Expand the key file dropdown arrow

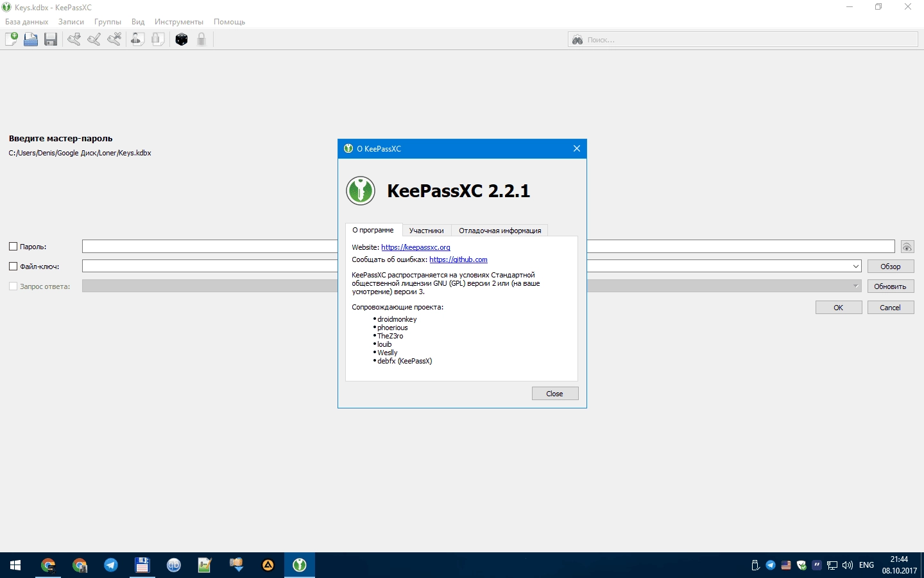click(856, 267)
